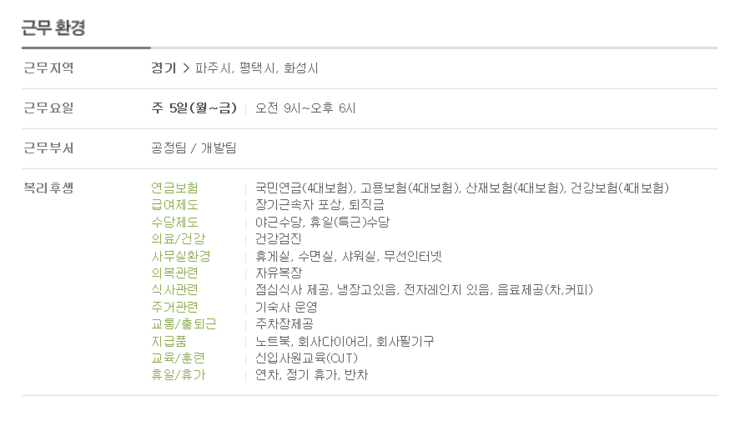Screen dimensions: 740x421
Task: Select the 경기 region text
Action: [163, 68]
